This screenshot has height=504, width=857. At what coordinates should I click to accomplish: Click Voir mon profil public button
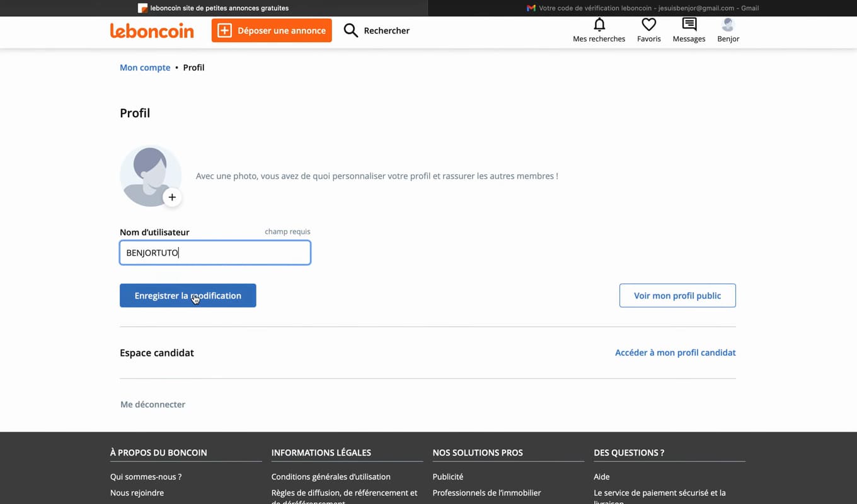(677, 295)
